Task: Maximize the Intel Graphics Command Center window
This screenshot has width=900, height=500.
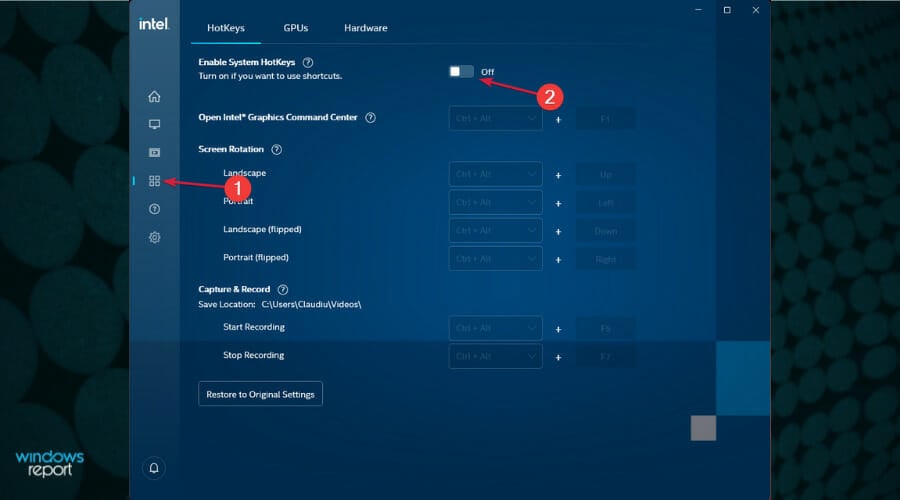Action: (727, 10)
